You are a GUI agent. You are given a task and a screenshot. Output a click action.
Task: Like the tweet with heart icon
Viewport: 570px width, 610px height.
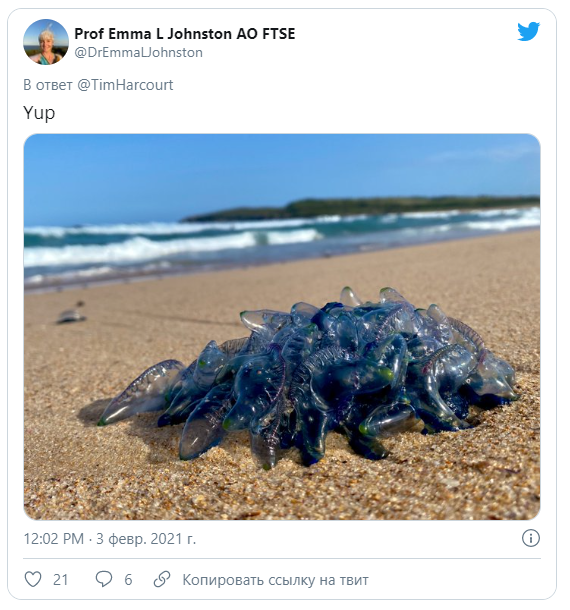point(33,579)
